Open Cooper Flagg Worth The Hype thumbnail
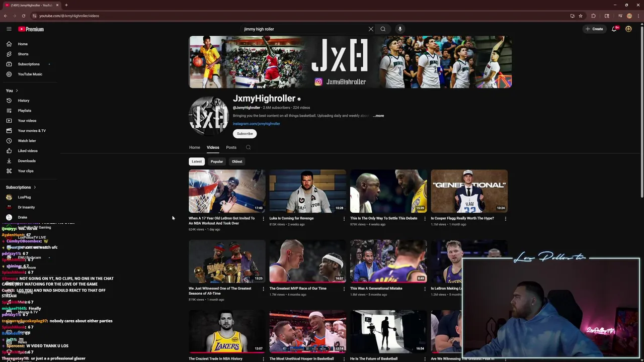 [x=469, y=191]
